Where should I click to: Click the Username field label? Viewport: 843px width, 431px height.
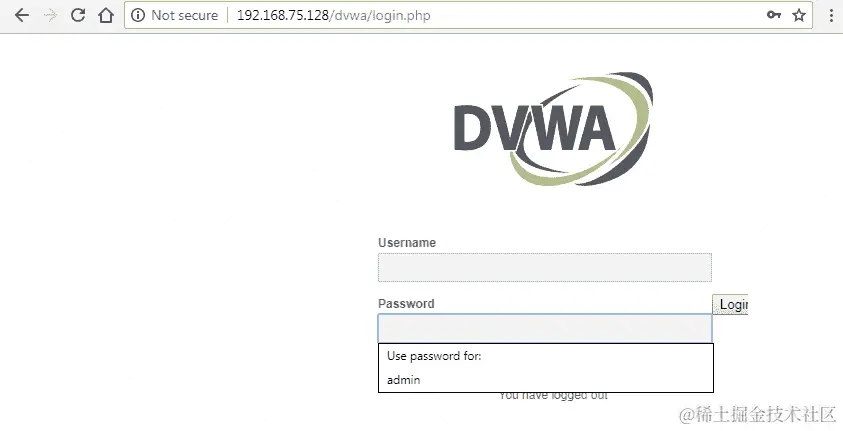pyautogui.click(x=407, y=242)
